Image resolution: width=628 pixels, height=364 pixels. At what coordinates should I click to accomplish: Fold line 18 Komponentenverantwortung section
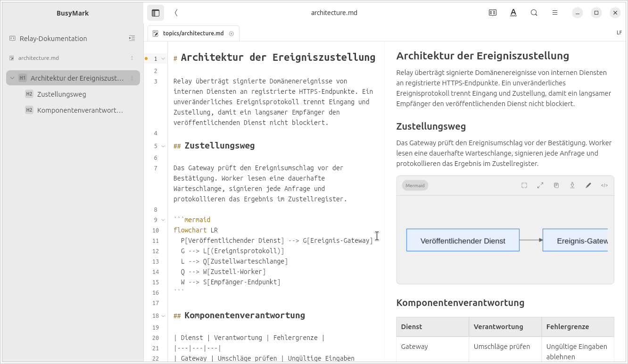coord(163,316)
